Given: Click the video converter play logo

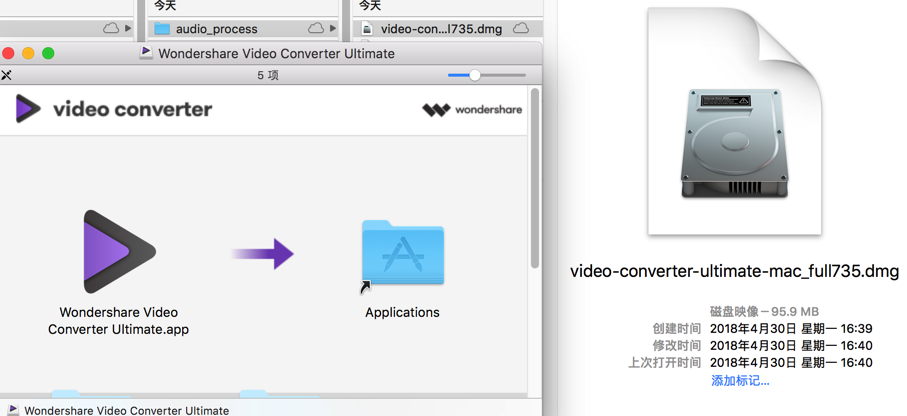Looking at the screenshot, I should tap(28, 109).
